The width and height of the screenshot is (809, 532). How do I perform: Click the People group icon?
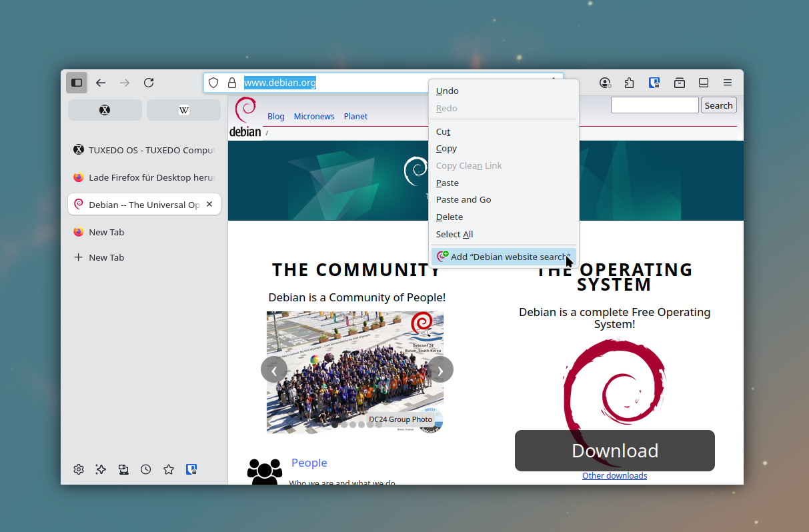[265, 471]
